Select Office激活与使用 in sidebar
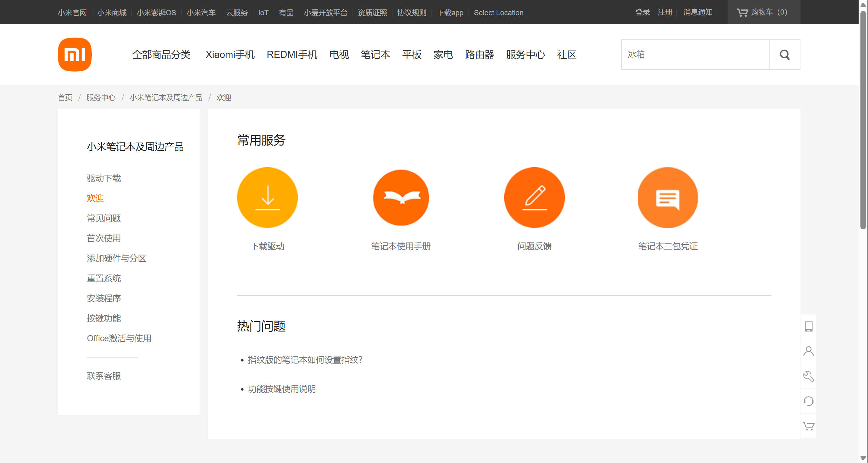Image resolution: width=868 pixels, height=463 pixels. coord(119,338)
